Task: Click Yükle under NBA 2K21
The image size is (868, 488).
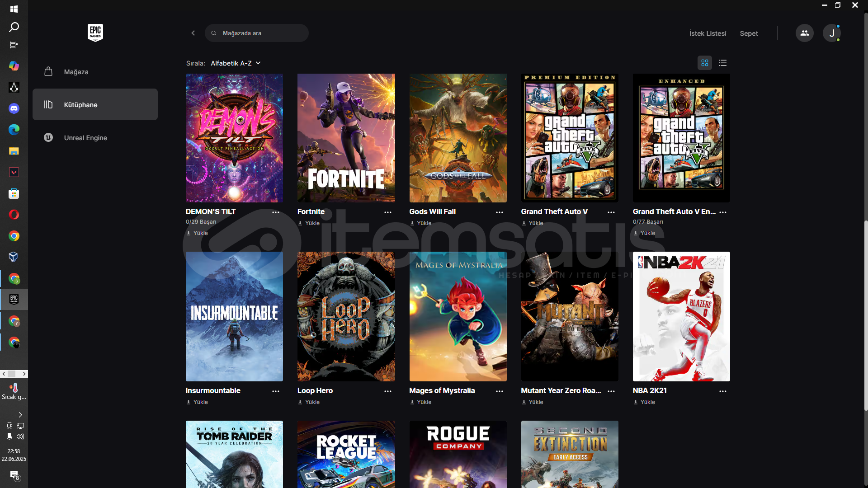Action: point(644,402)
